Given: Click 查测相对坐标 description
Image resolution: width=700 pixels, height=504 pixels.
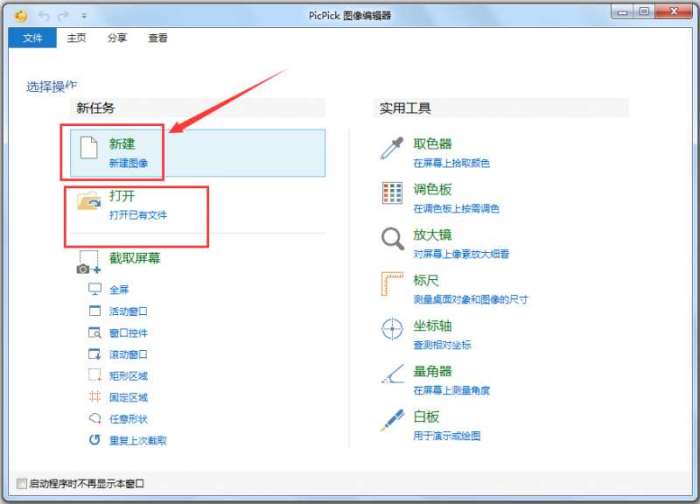Looking at the screenshot, I should pyautogui.click(x=442, y=345).
